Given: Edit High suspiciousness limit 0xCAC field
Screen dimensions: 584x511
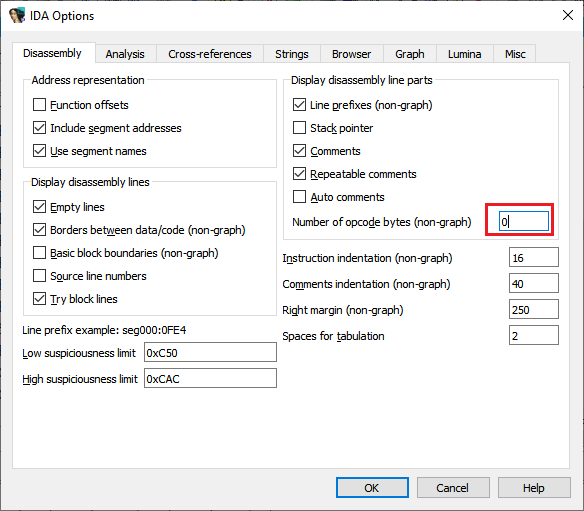Looking at the screenshot, I should [210, 378].
